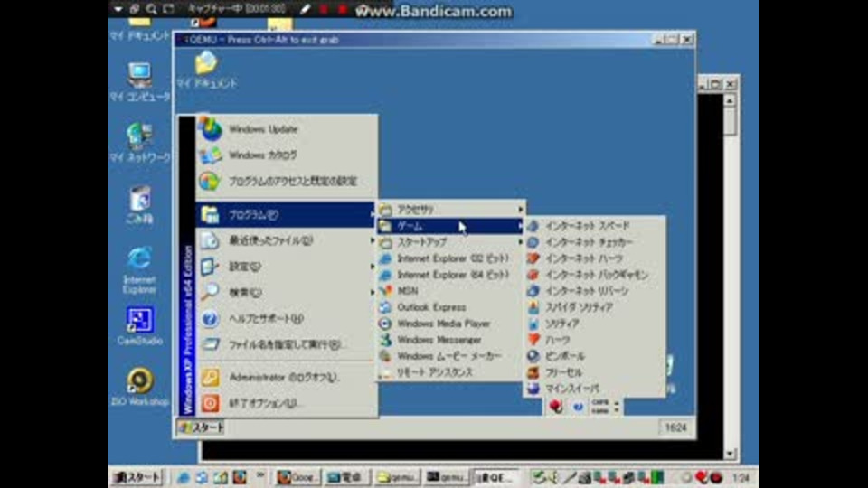The image size is (868, 488).
Task: Open the プログラム(P) submenu
Action: click(287, 215)
